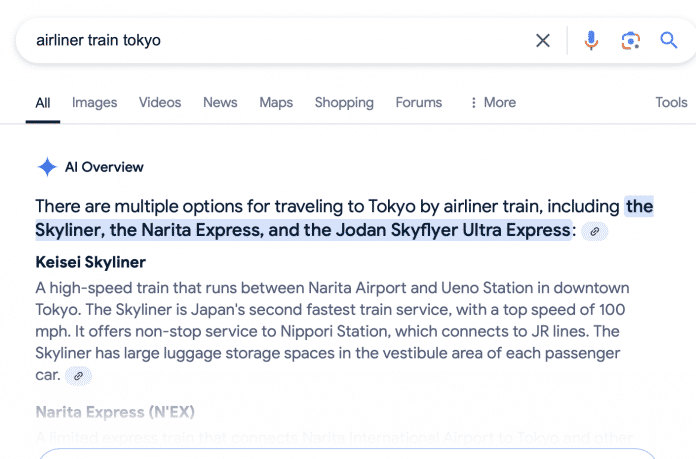
Task: Open Google Lens image search icon
Action: point(630,41)
